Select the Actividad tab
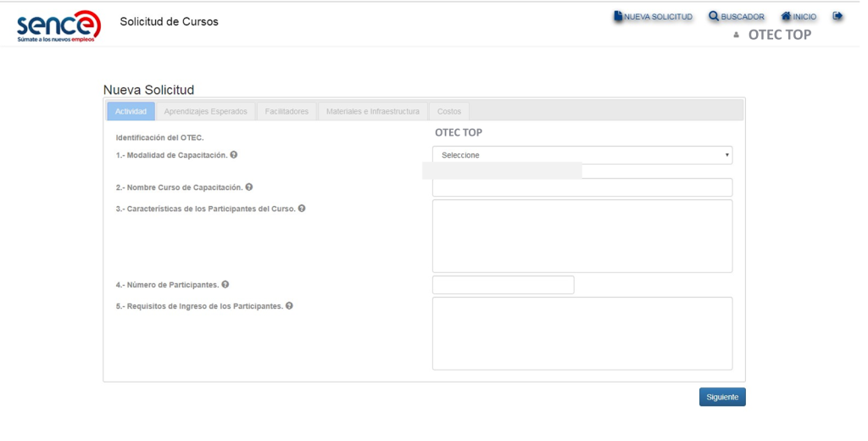Image resolution: width=868 pixels, height=441 pixels. tap(131, 111)
